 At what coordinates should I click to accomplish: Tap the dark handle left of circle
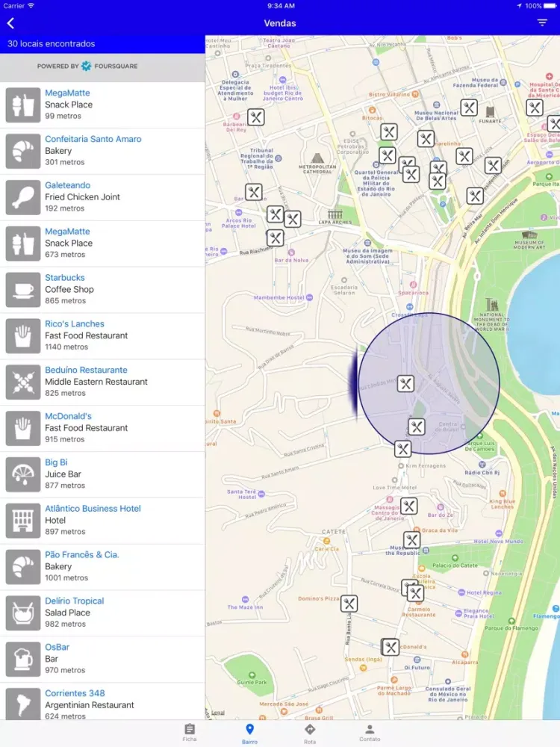point(353,383)
